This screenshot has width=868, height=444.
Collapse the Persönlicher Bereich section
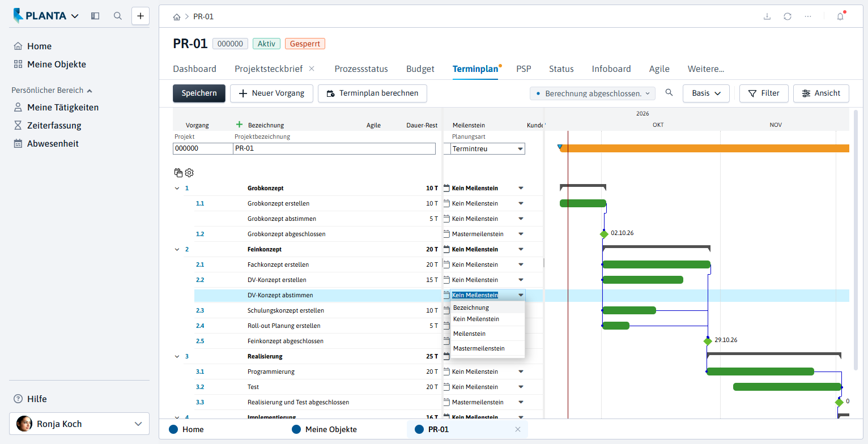click(52, 90)
